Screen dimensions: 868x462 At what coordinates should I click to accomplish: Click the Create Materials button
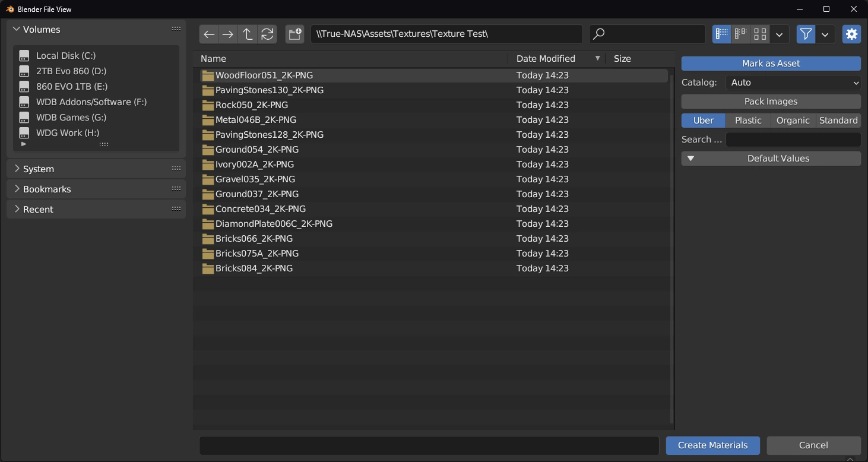click(712, 445)
